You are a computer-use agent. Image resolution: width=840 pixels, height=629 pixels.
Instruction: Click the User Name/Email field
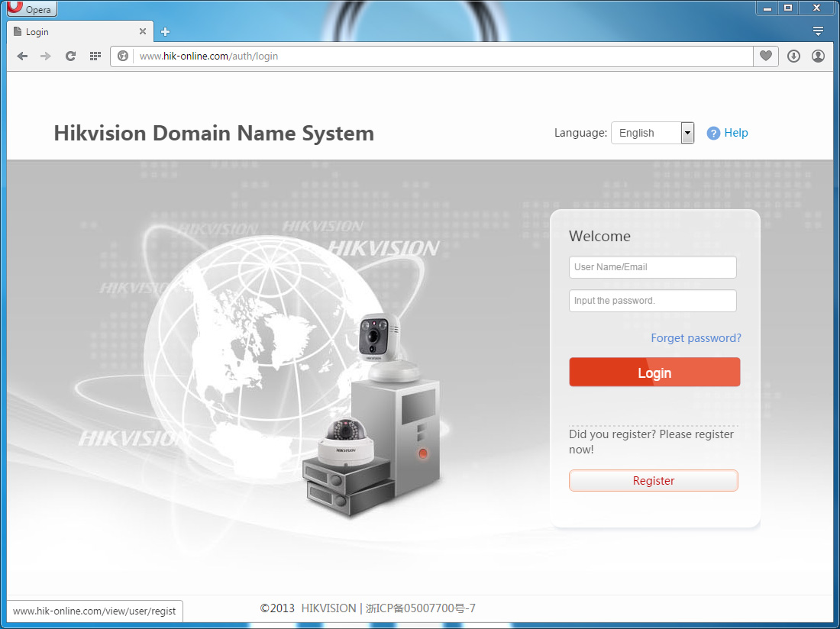click(x=652, y=267)
